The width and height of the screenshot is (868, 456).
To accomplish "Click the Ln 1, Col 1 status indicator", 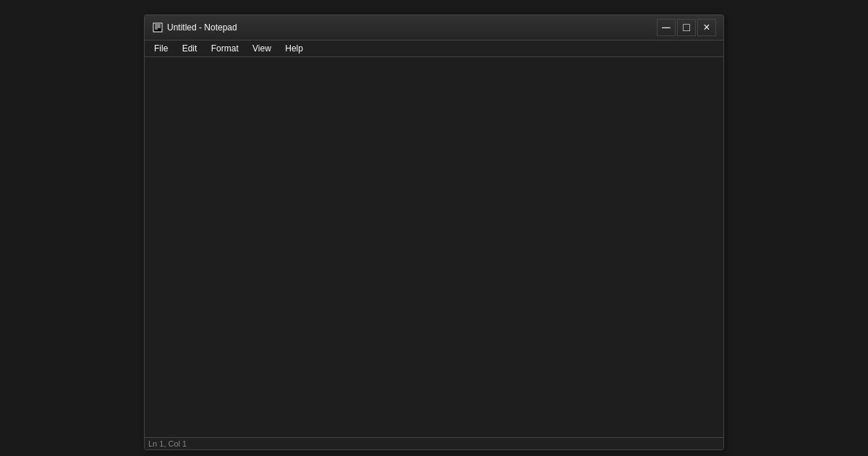I will (x=167, y=444).
